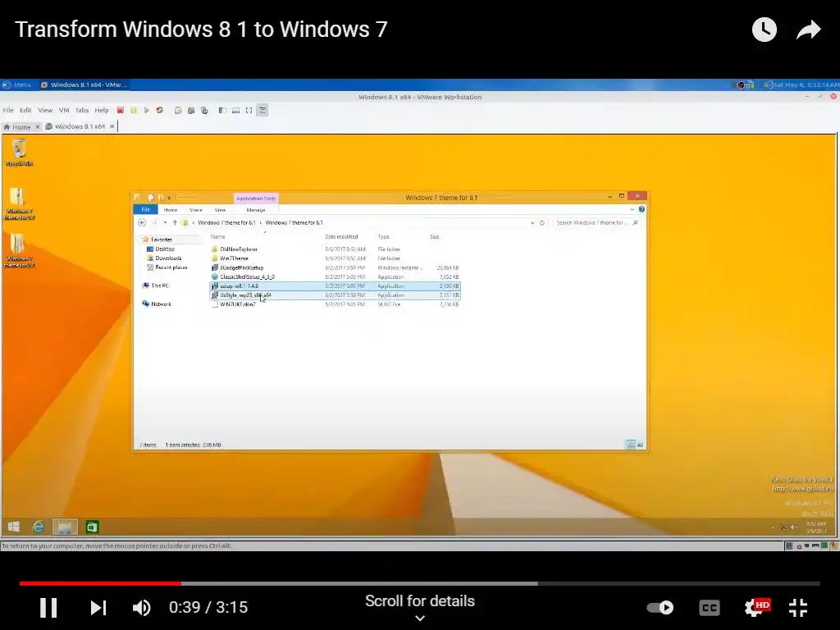Select Windows 8.1 x64 - VMw... host taskbar entry

tap(84, 84)
